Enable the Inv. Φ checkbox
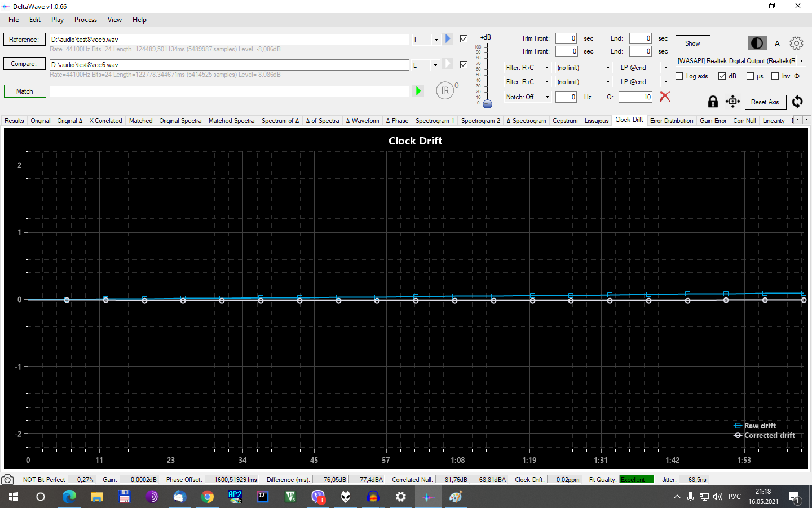This screenshot has width=812, height=508. pos(775,76)
